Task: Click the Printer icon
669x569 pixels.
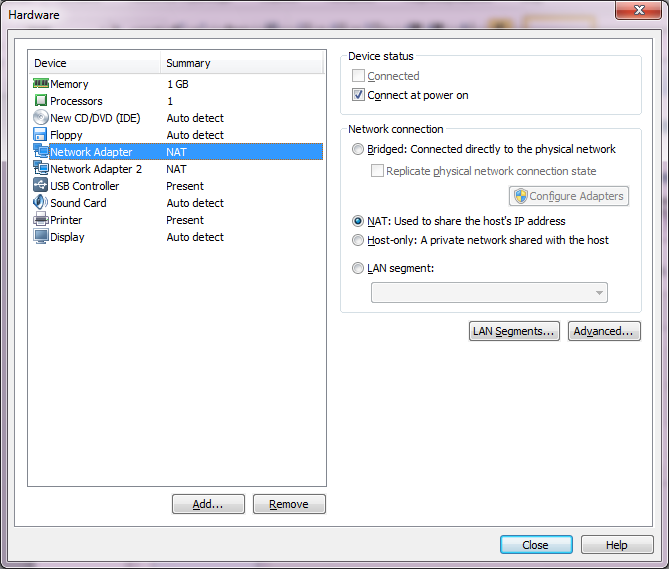Action: tap(41, 219)
